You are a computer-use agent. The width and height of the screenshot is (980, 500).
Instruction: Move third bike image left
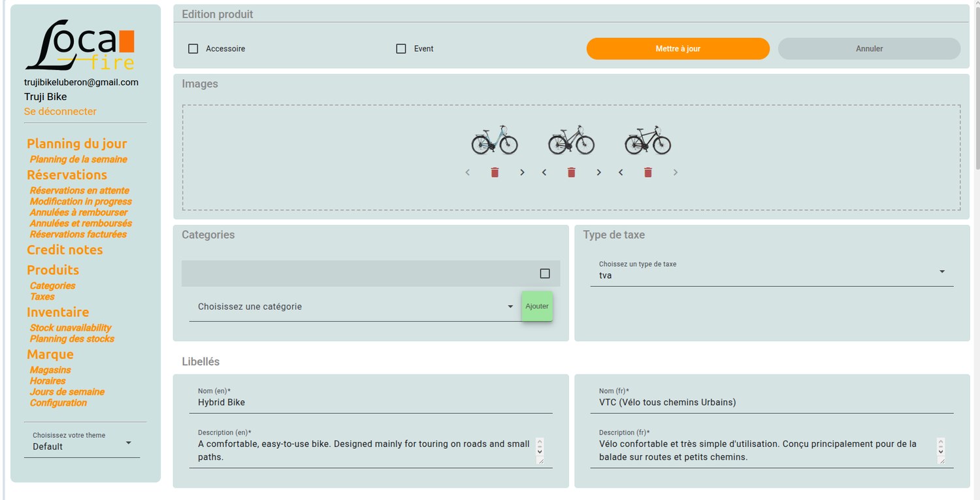[x=620, y=173]
